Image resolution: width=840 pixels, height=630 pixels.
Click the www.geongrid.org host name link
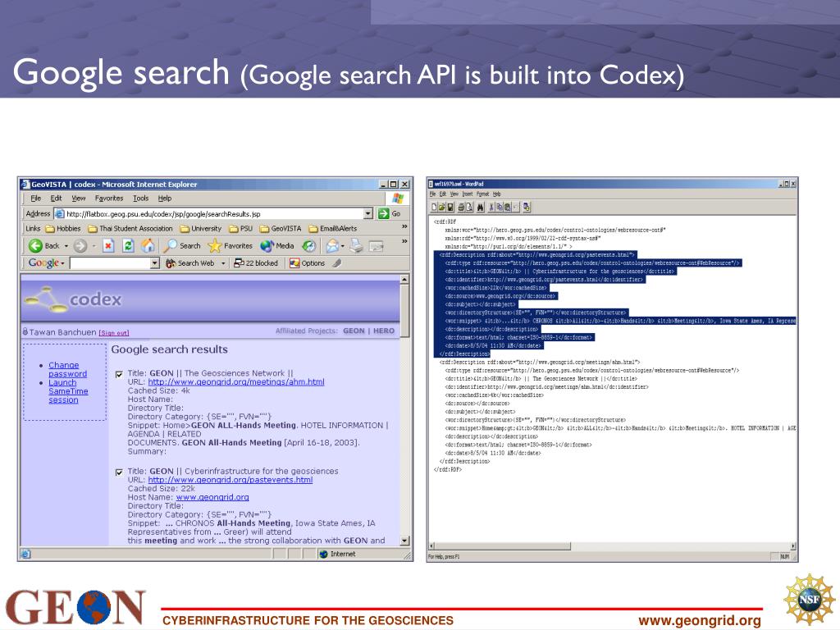pyautogui.click(x=212, y=498)
